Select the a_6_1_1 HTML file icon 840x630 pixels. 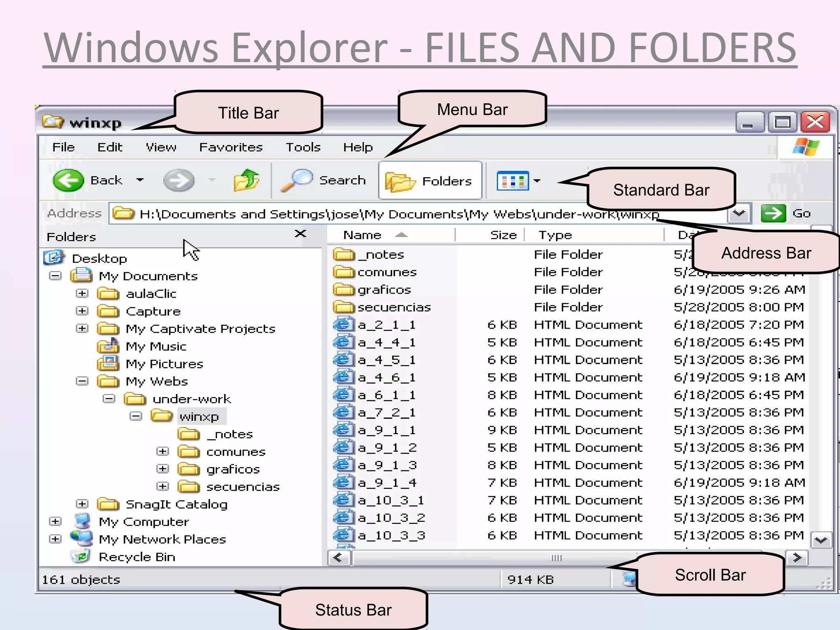click(x=343, y=395)
